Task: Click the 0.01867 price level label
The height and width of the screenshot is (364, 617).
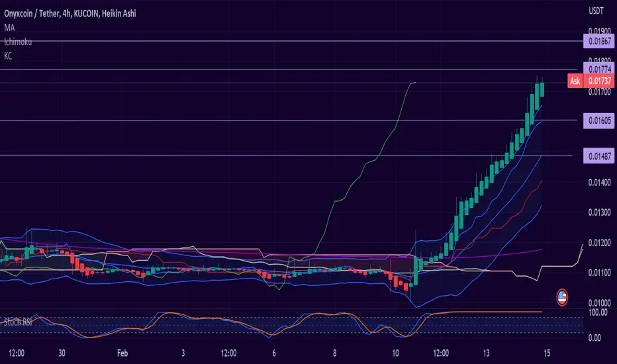Action: 600,41
